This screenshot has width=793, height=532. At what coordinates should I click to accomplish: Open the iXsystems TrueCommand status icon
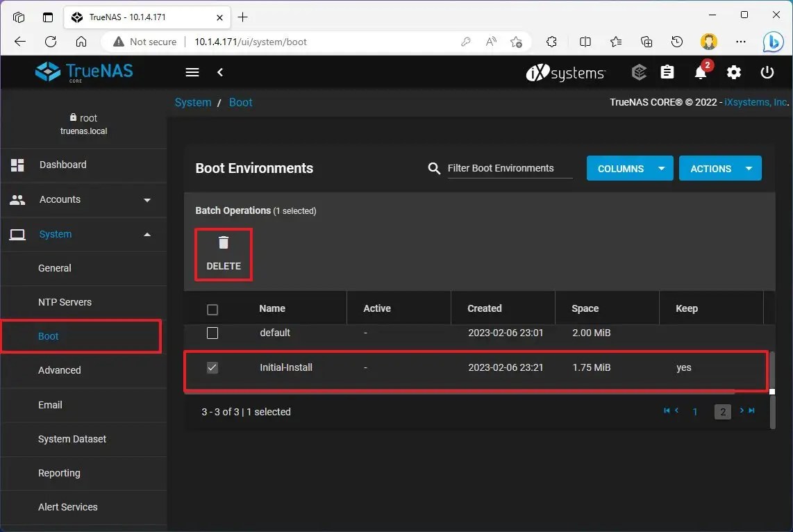639,72
